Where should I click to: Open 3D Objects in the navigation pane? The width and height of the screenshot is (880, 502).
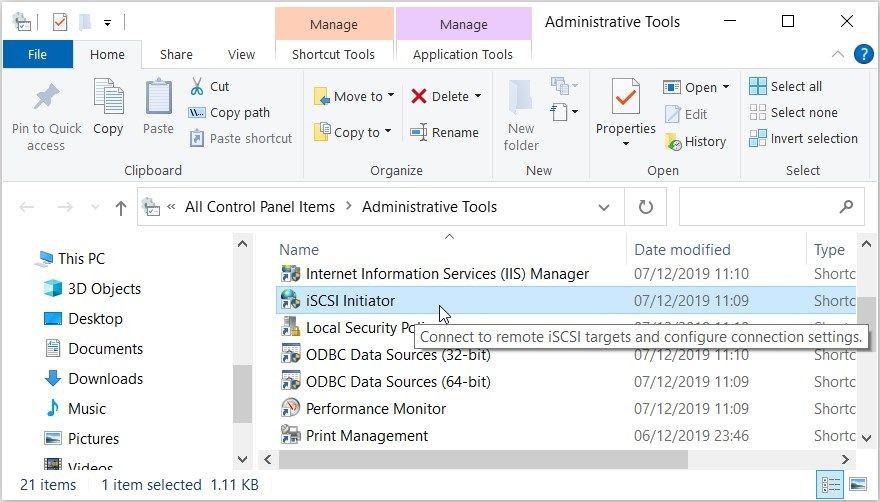(93, 289)
